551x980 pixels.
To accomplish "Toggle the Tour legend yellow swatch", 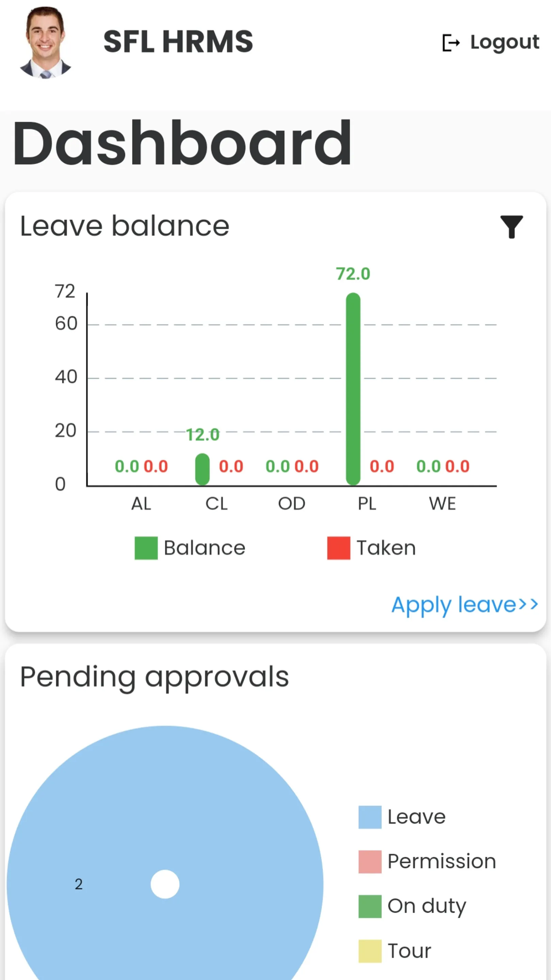I will (370, 951).
